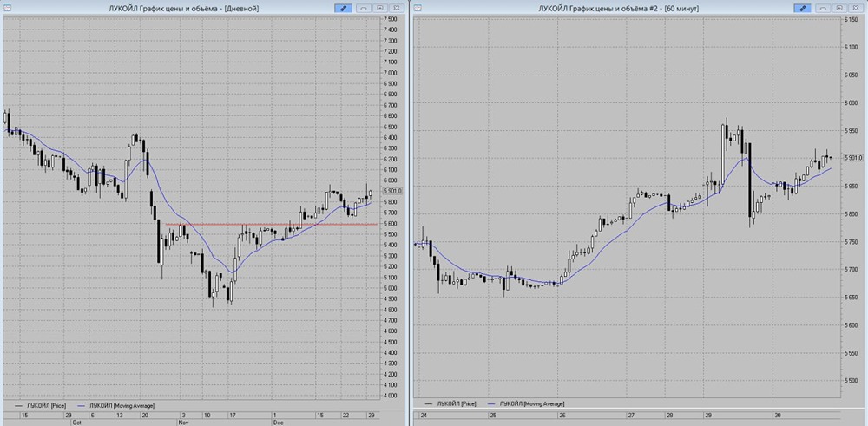Minimize the Дневной chart window
Viewport: 868px width, 426px height.
point(364,9)
